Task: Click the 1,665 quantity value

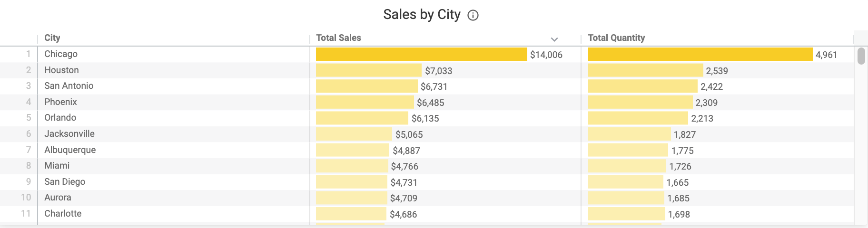Action: click(678, 183)
